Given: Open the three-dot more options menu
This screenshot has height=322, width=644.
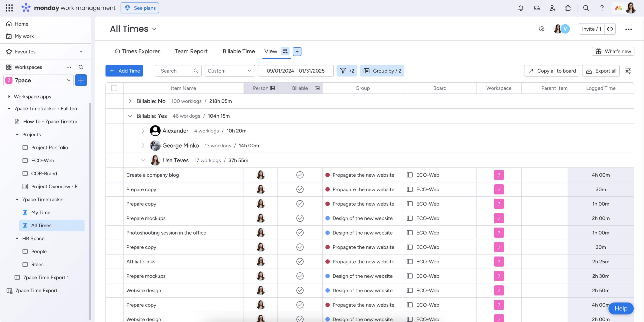Looking at the screenshot, I should click(628, 29).
